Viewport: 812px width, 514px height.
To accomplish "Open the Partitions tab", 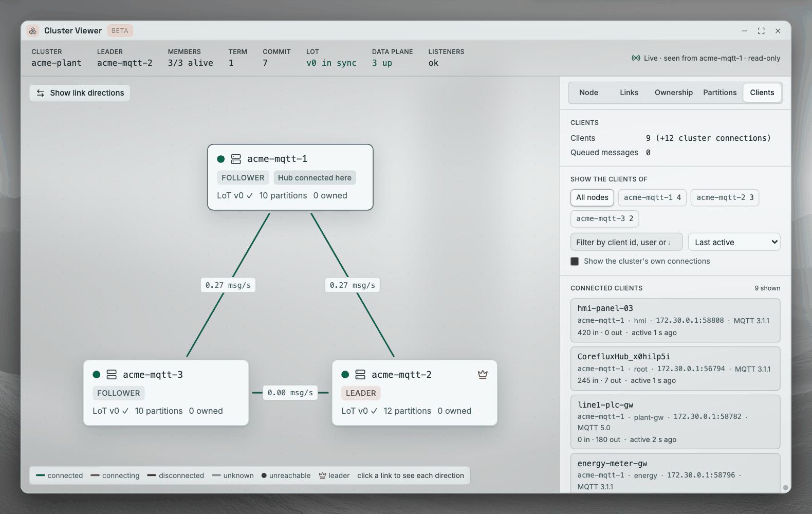I will [x=719, y=93].
